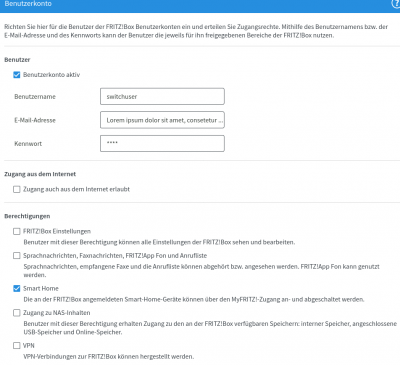
Task: Check the Sprachnachrichten, Faxnachrichten permission box
Action: (17, 256)
